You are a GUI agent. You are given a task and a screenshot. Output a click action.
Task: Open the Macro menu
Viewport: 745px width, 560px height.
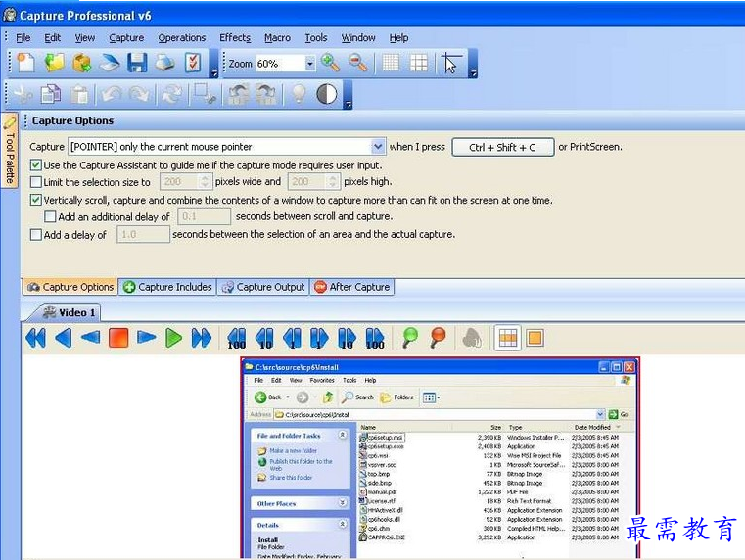(277, 38)
